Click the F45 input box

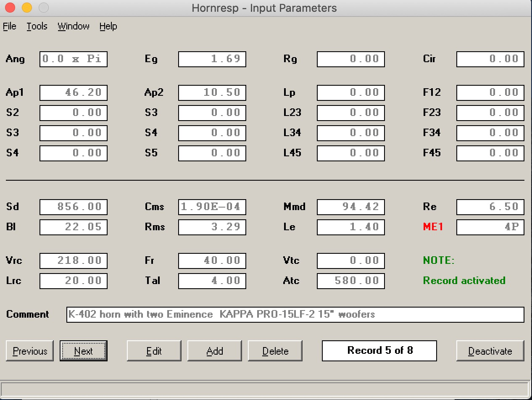click(x=490, y=153)
